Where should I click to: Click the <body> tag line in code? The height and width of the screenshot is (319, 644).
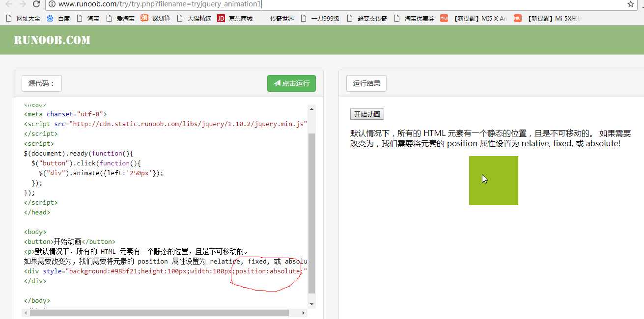point(35,232)
